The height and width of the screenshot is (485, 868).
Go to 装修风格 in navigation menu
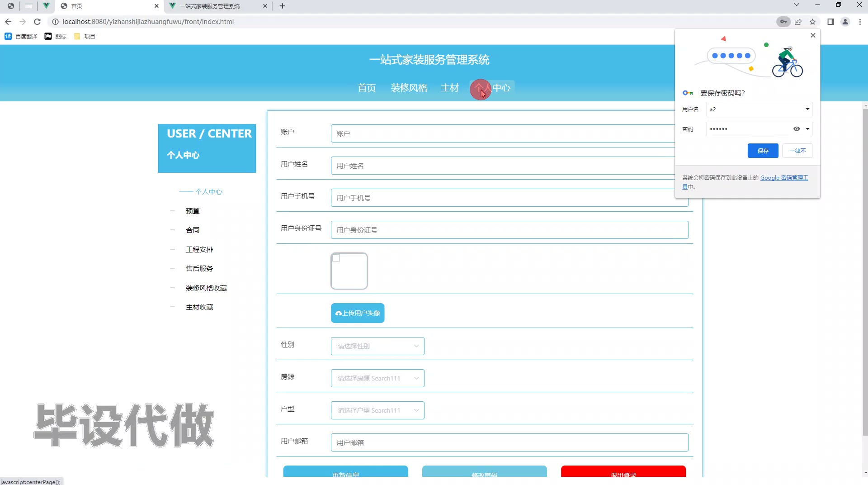coord(409,88)
